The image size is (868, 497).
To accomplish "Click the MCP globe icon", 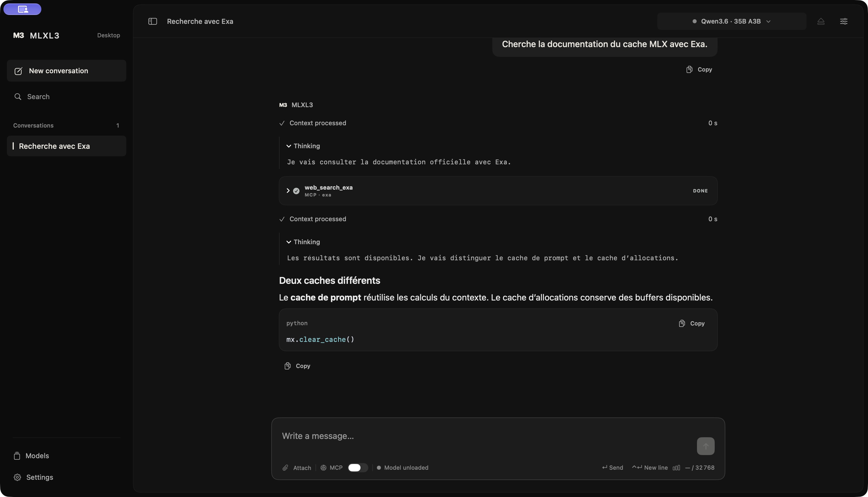I will 323,468.
